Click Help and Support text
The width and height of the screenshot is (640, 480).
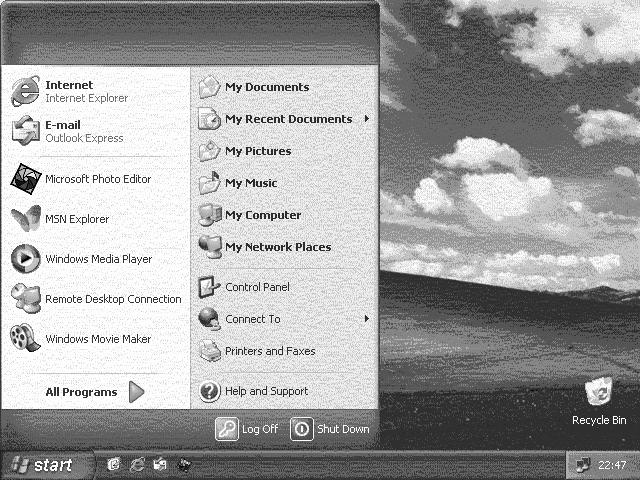pos(267,391)
